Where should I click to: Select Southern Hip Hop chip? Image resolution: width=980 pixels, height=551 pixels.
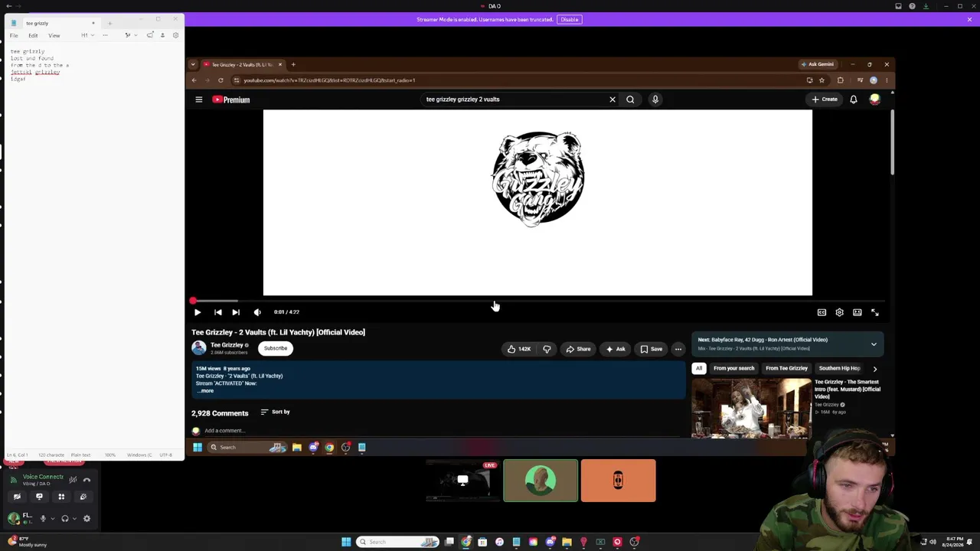[840, 369]
